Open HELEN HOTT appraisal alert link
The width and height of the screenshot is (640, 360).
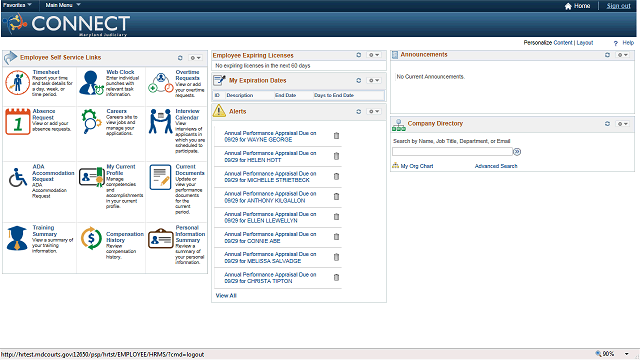click(270, 157)
